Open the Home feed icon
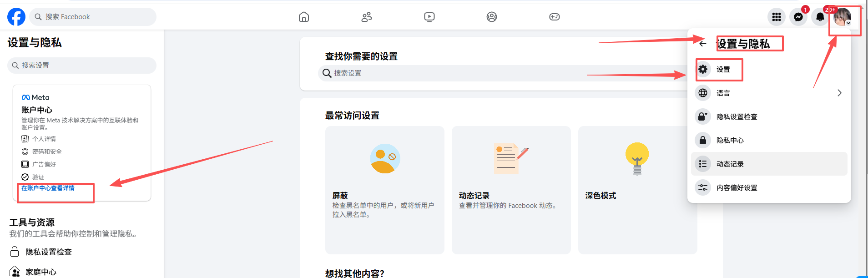 pos(304,17)
